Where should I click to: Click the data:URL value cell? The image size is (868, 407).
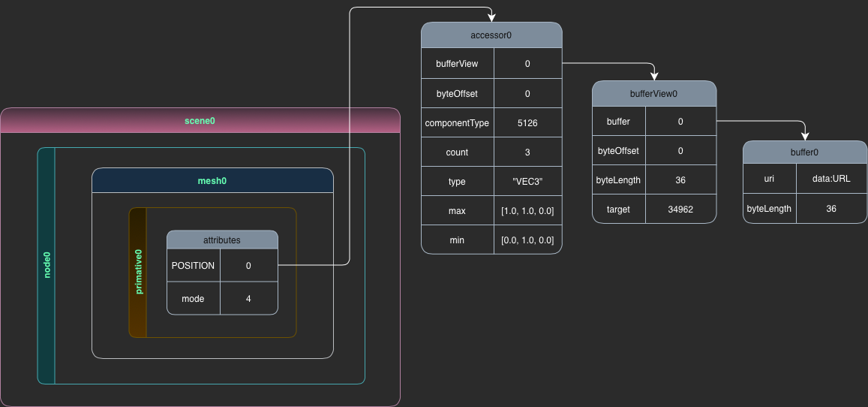(831, 179)
